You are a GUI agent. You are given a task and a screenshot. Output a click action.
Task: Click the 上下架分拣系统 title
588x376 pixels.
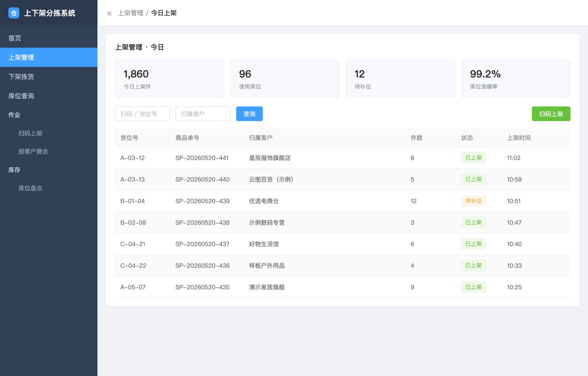50,13
